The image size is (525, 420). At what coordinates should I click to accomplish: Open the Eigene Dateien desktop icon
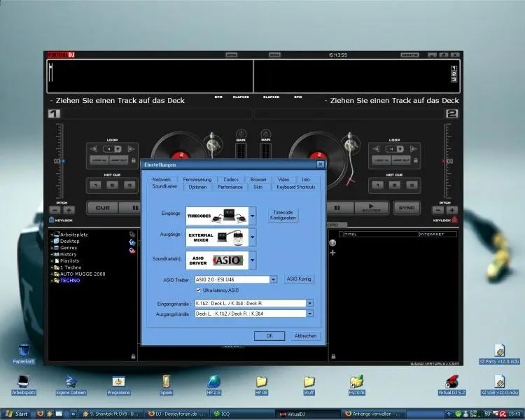point(71,381)
